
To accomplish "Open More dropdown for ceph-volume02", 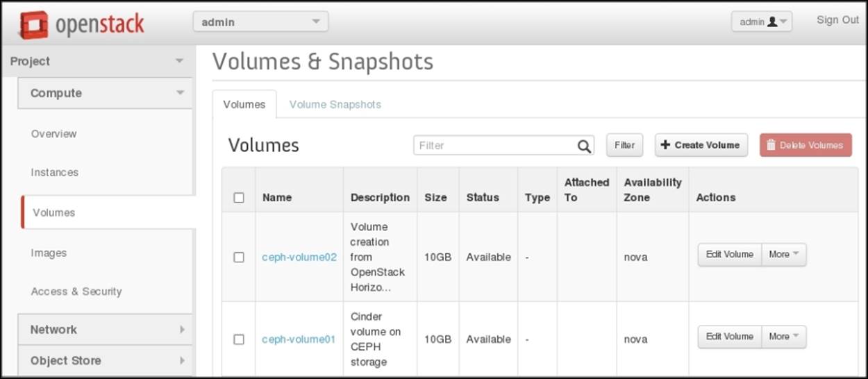I will click(x=784, y=255).
